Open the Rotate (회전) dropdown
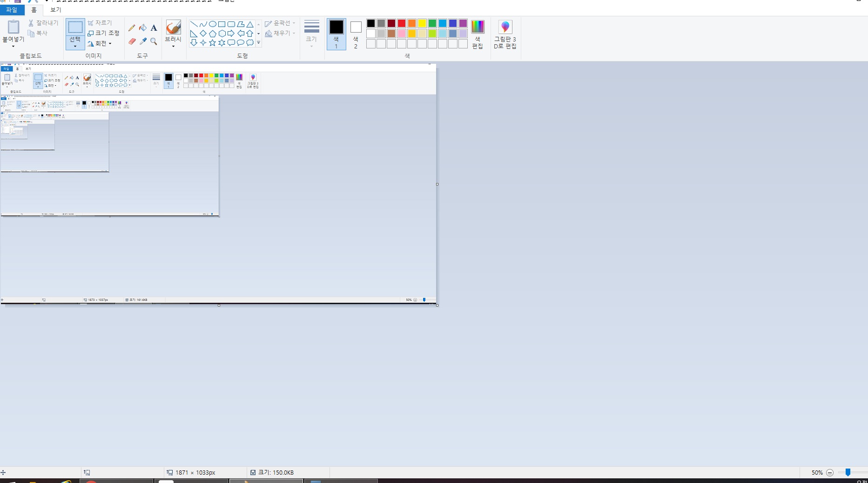Image resolution: width=868 pixels, height=483 pixels. (100, 43)
